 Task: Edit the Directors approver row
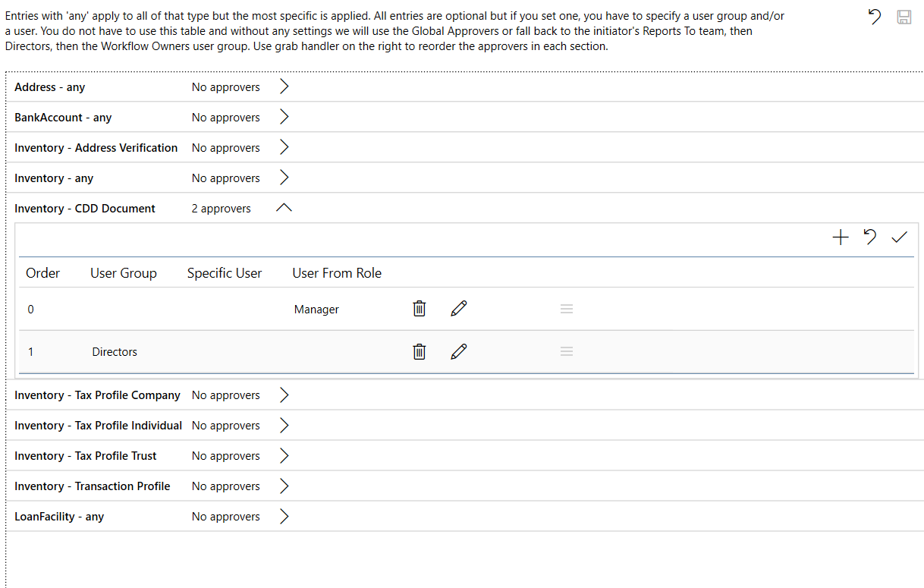459,351
